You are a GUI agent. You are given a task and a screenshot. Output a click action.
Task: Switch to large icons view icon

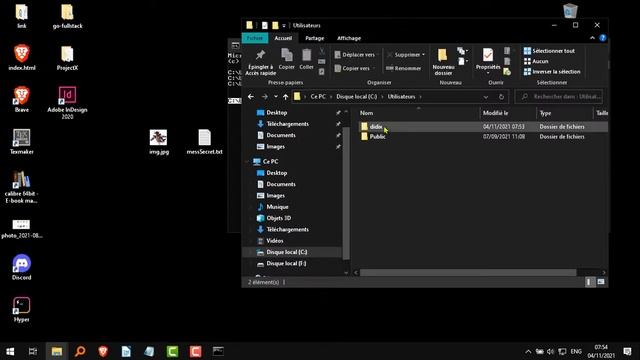(x=601, y=282)
